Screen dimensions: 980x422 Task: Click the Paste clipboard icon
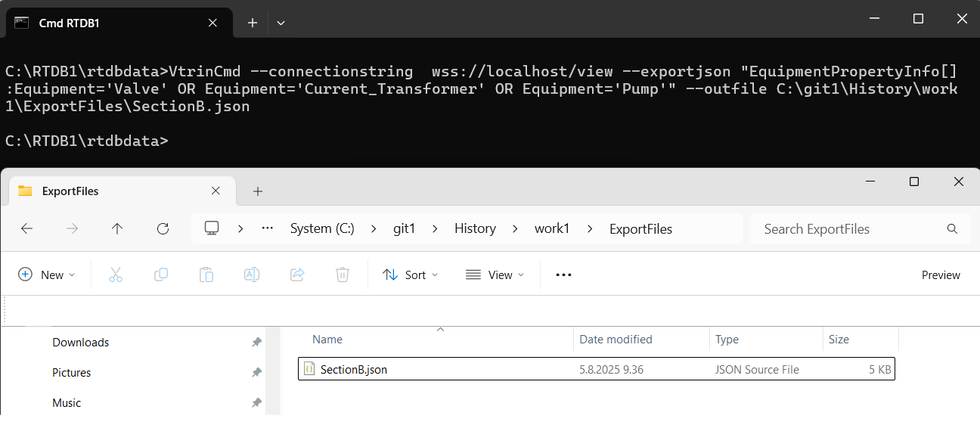point(206,275)
